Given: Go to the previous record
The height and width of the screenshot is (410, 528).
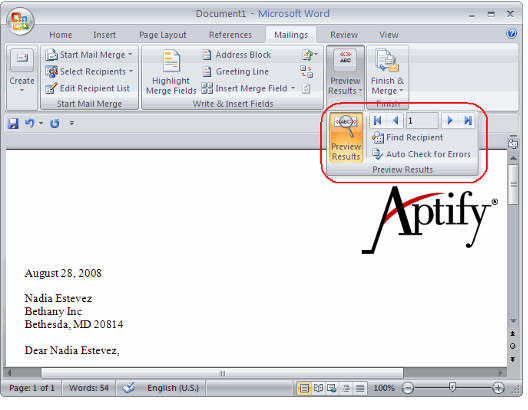Looking at the screenshot, I should [x=396, y=121].
